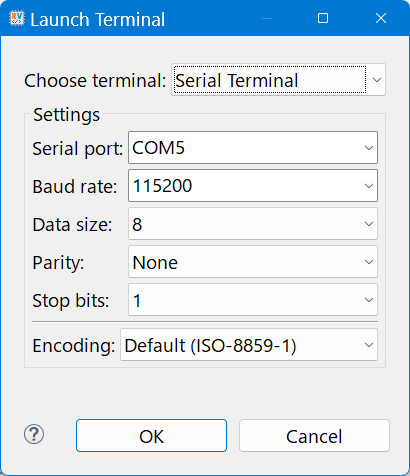Expand the Stop bits dropdown
The width and height of the screenshot is (410, 476).
[253, 300]
